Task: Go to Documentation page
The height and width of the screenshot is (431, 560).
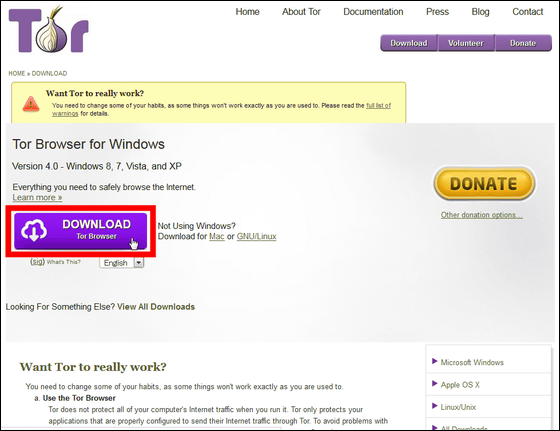Action: [x=373, y=12]
